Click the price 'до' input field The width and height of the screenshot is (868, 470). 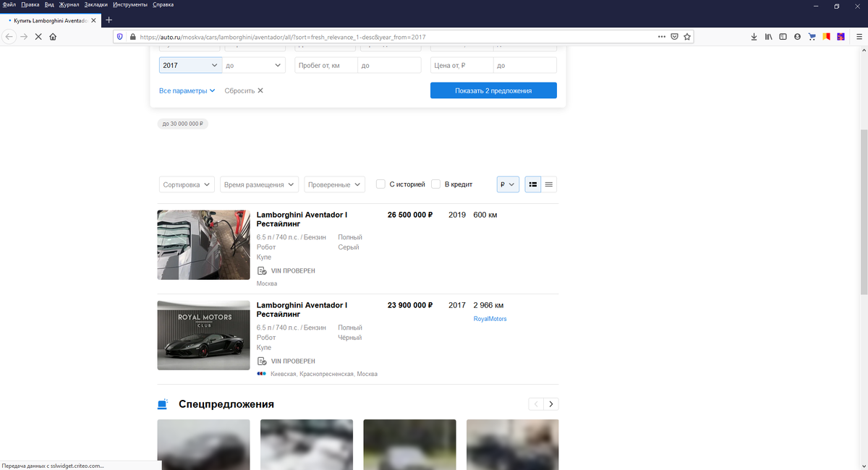[525, 65]
